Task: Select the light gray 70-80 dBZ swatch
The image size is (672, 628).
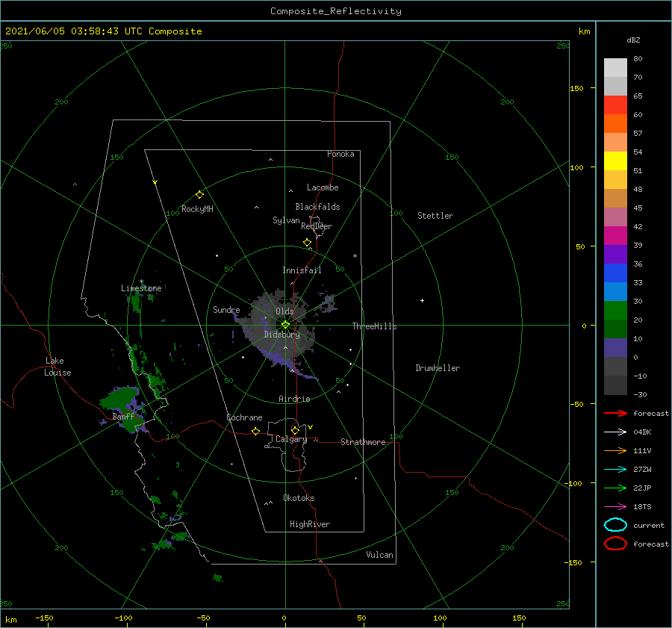Action: 615,68
